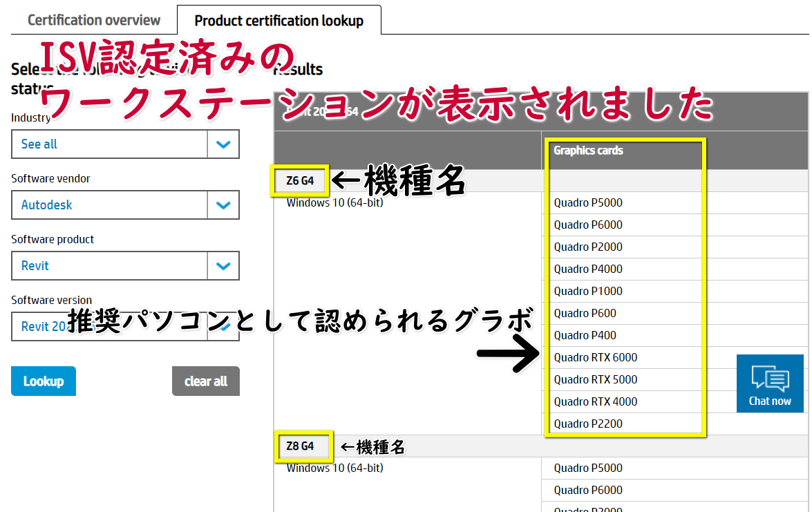Open the Chat now widget

point(770,383)
